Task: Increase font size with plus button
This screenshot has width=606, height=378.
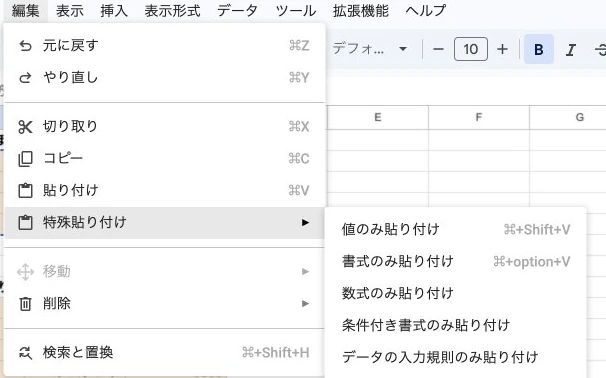Action: 502,49
